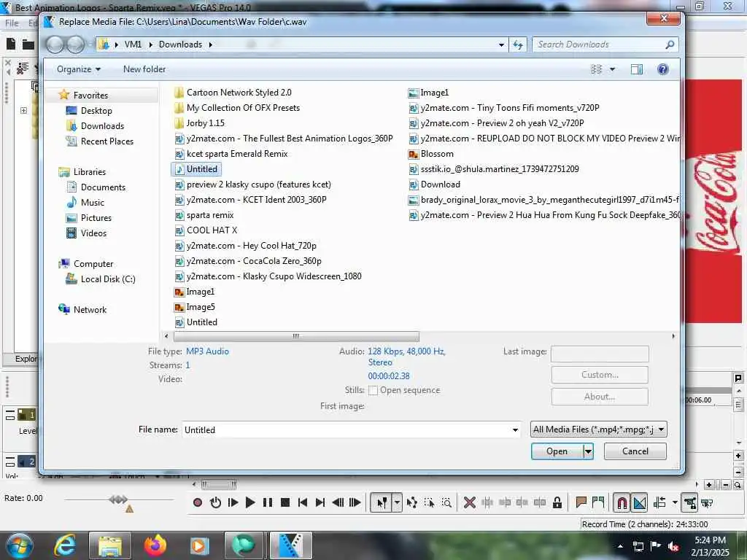This screenshot has width=747, height=560.
Task: Toggle the Auto Ripple icon
Action: point(660,502)
